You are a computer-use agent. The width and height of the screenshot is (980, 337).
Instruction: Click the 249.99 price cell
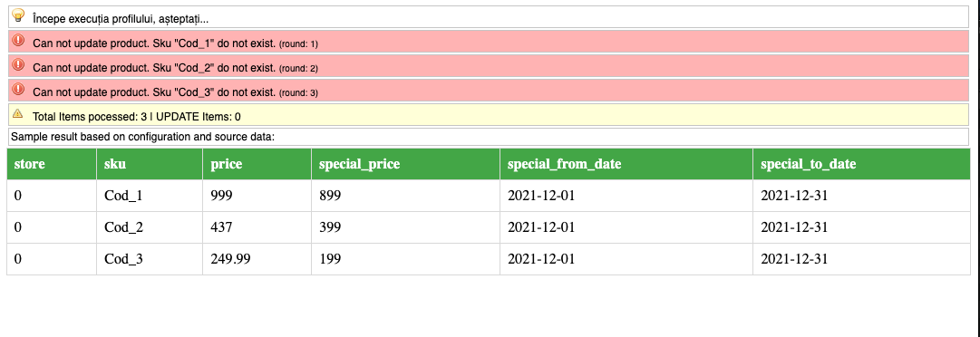(x=257, y=259)
